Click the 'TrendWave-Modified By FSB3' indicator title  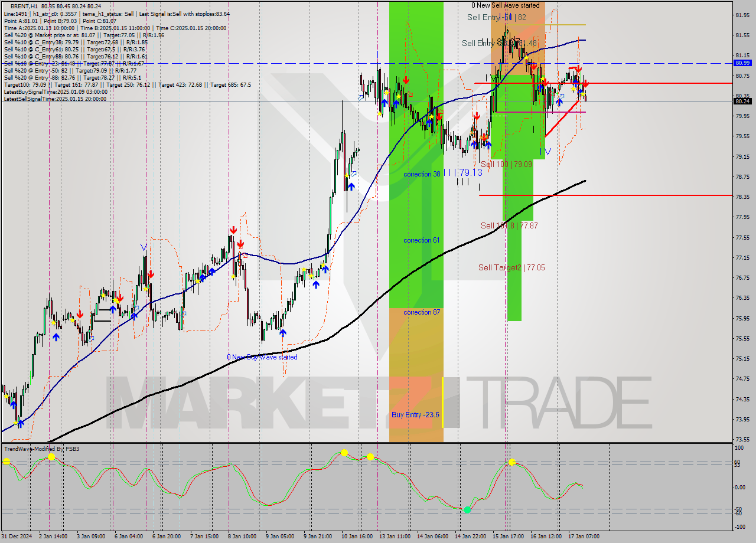(x=41, y=449)
